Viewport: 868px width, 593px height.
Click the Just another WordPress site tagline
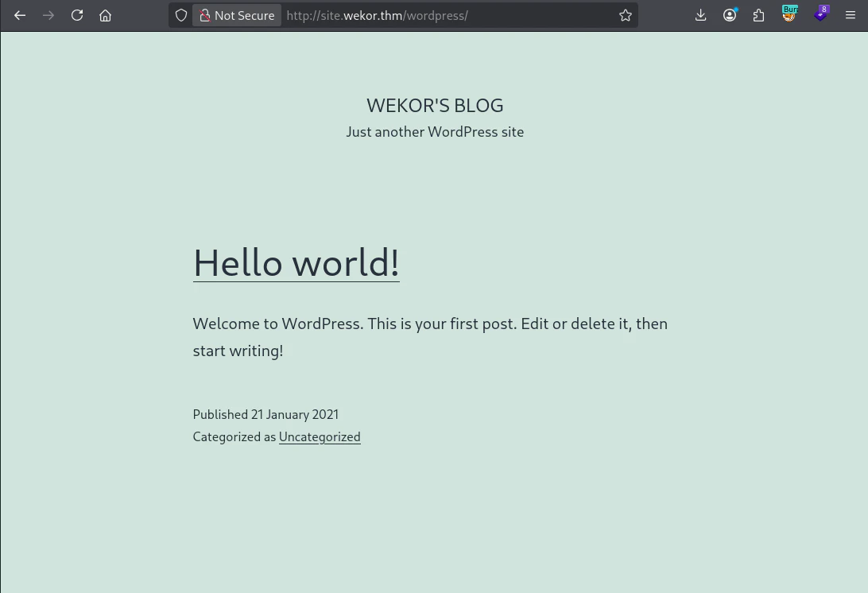coord(435,132)
